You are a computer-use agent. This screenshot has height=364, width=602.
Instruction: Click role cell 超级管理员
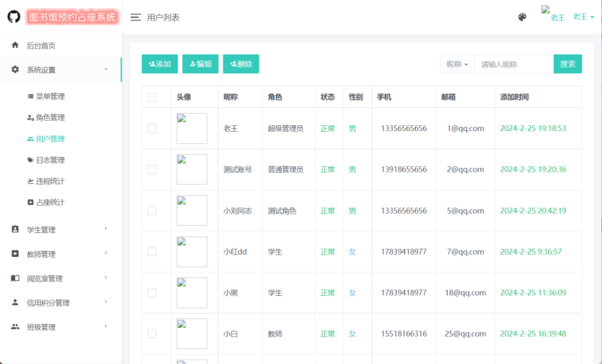point(285,129)
